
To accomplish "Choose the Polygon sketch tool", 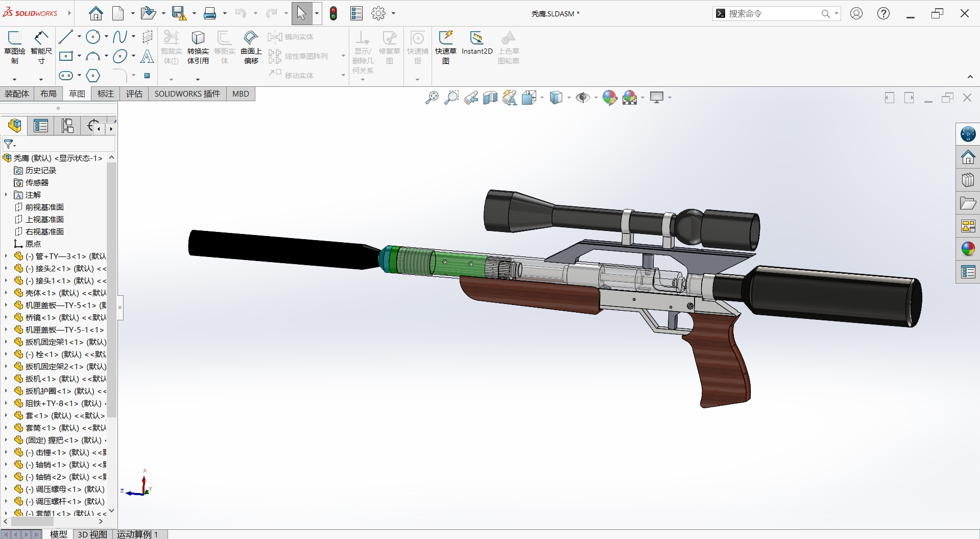I will click(93, 76).
